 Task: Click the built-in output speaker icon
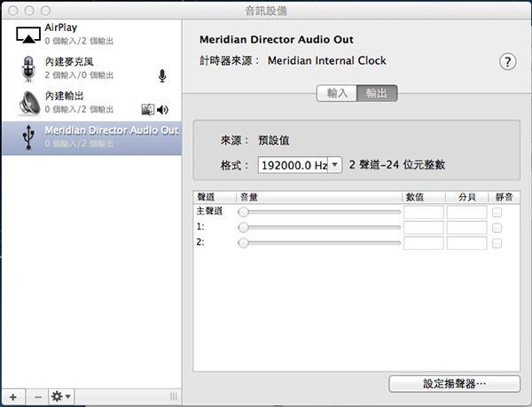click(x=29, y=103)
